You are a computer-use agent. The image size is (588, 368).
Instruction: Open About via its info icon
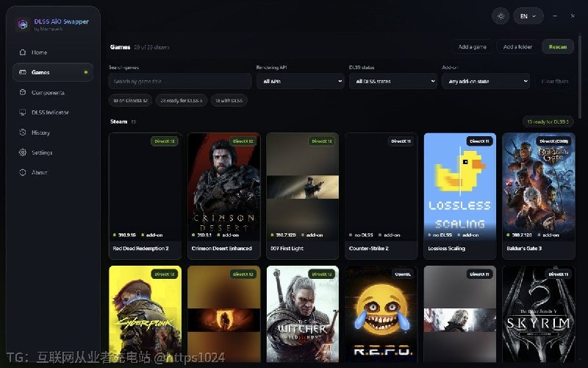click(23, 172)
